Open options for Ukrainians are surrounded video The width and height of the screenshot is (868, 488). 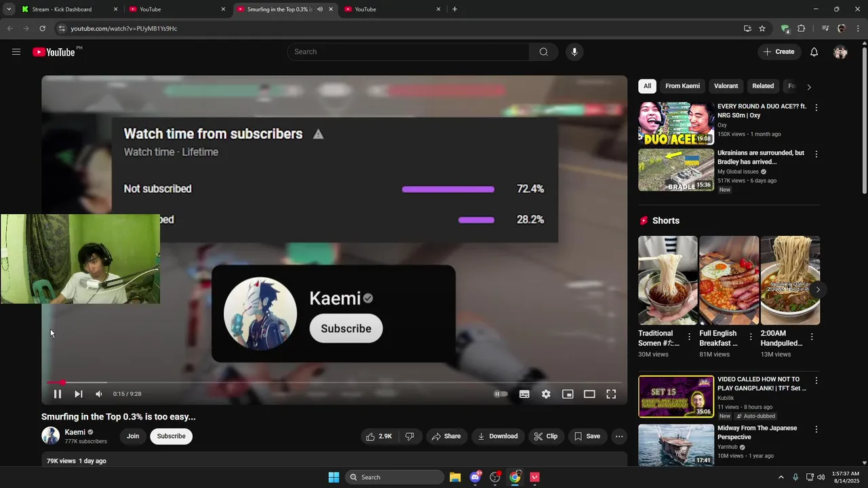pos(816,154)
